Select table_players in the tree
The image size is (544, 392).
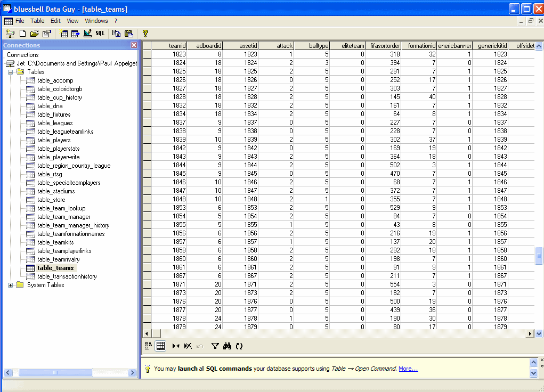click(x=54, y=140)
